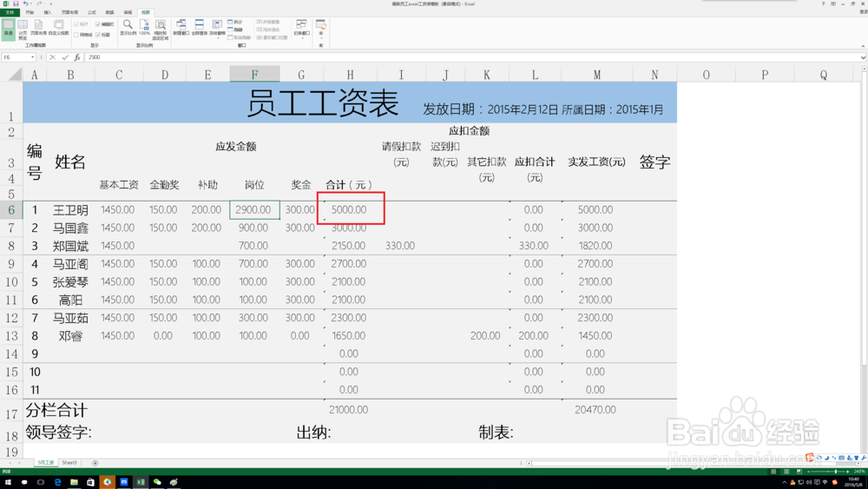Click the Undo arrow in quick access toolbar
Viewport: 868px width, 489px height.
(x=25, y=3)
